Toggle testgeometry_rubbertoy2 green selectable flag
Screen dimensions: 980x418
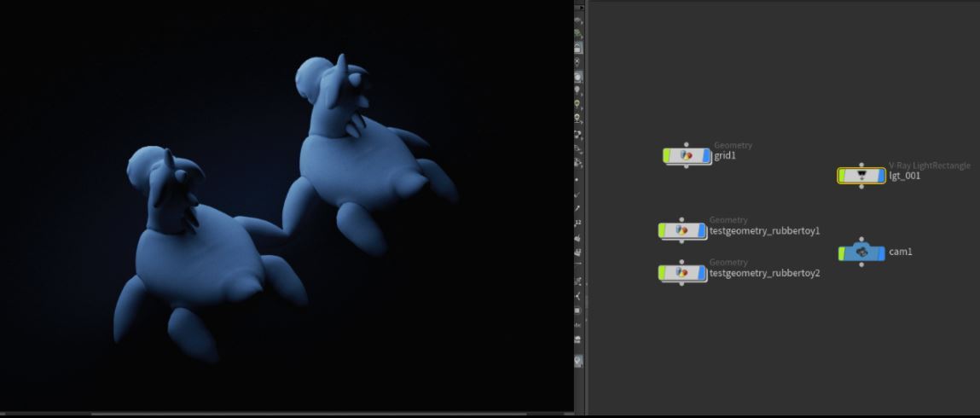(661, 273)
